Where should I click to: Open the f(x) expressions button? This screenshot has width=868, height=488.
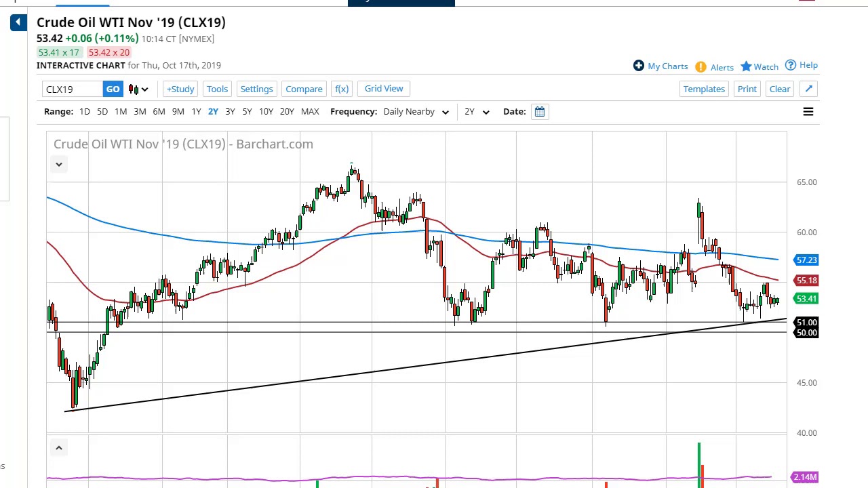(x=342, y=89)
